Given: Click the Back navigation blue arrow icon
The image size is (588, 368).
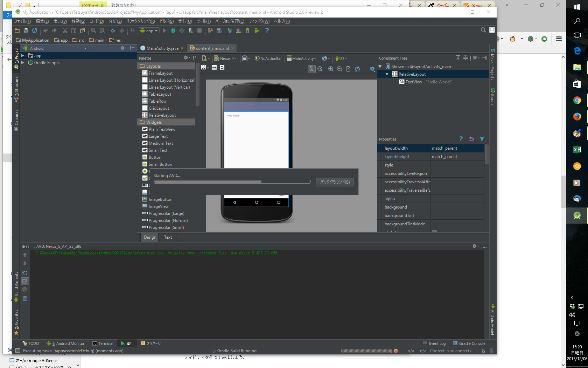Looking at the screenshot, I should click(x=113, y=31).
